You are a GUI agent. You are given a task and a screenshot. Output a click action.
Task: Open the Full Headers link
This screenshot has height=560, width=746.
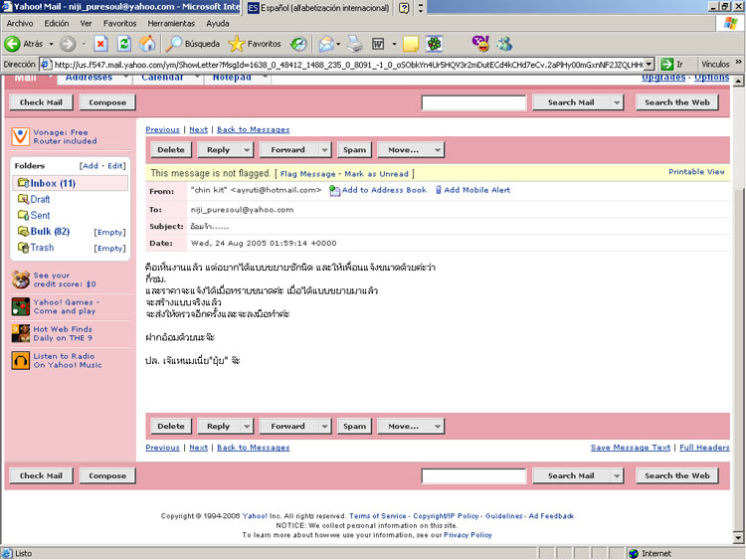pyautogui.click(x=704, y=448)
